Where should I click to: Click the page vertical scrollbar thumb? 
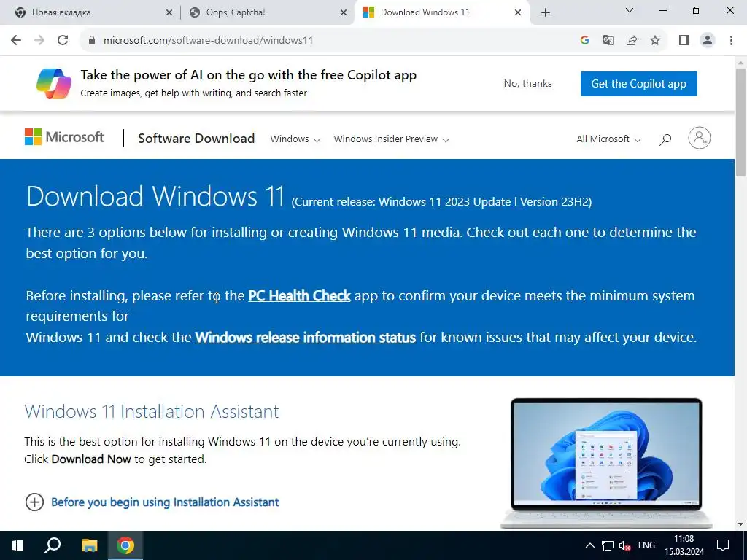click(x=741, y=122)
